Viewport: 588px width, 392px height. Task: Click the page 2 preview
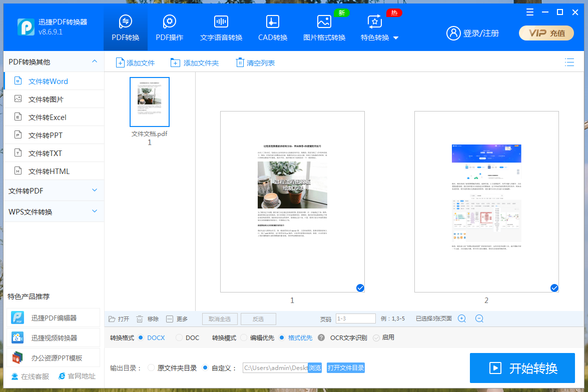[486, 201]
